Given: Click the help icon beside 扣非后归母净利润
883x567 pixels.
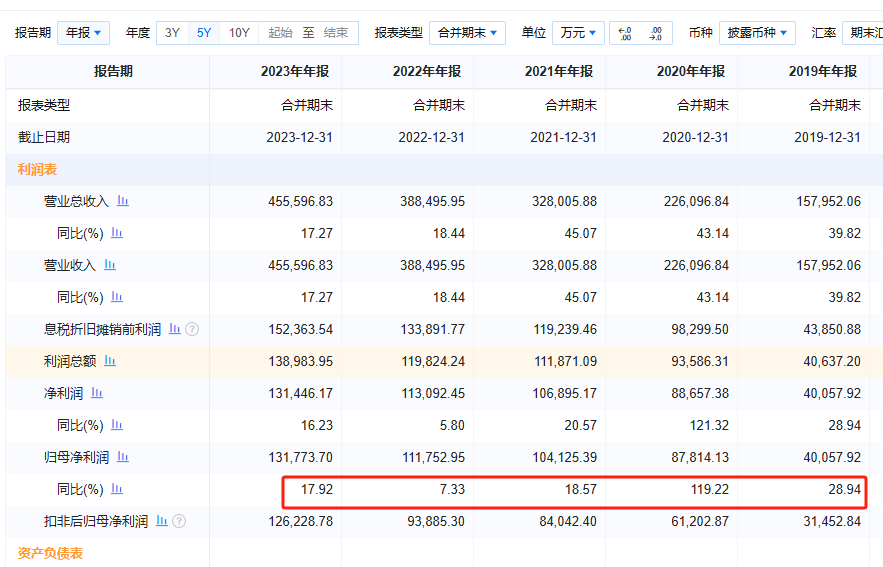Looking at the screenshot, I should click(179, 521).
